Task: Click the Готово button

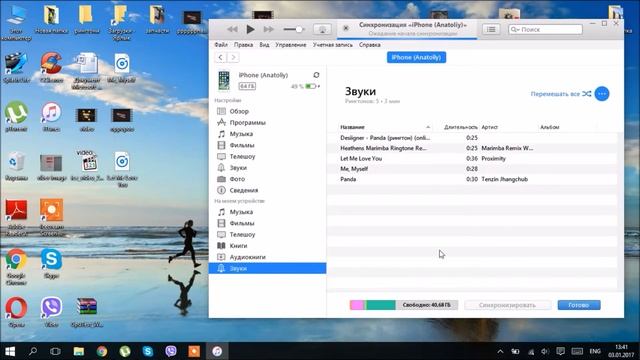Action: pyautogui.click(x=579, y=305)
